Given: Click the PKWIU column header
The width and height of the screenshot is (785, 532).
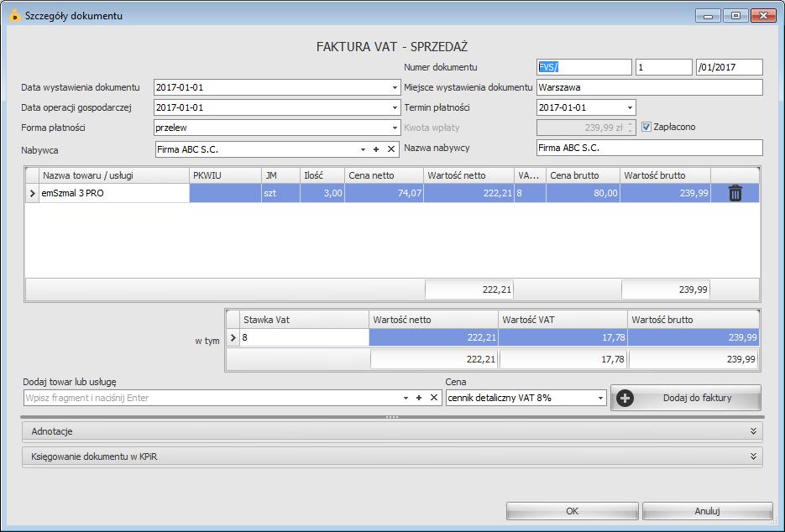Looking at the screenshot, I should tap(225, 175).
